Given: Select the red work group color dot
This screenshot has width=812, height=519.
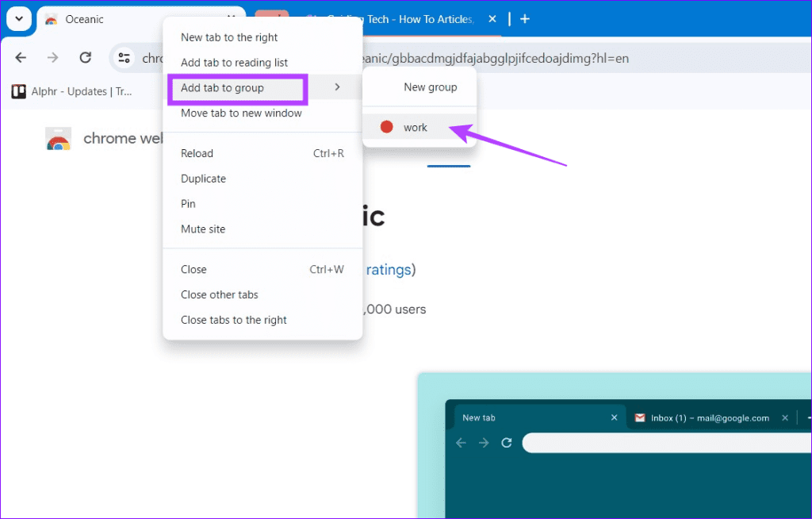Looking at the screenshot, I should [386, 125].
